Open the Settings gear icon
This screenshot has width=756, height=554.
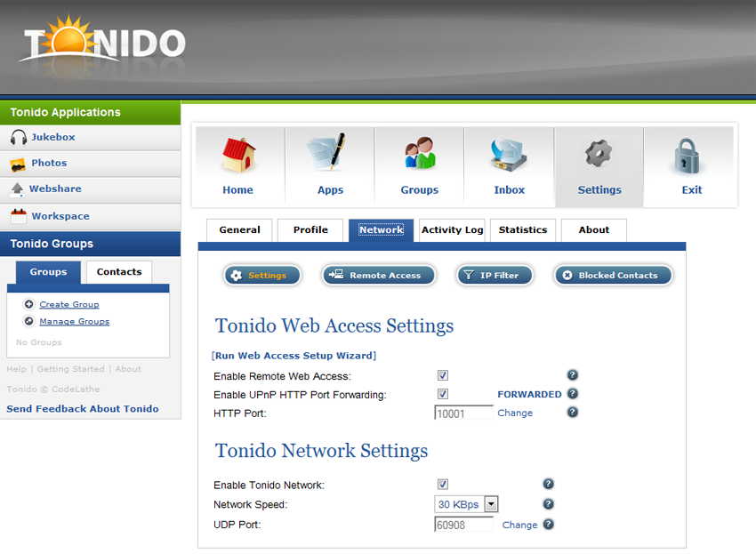click(599, 153)
